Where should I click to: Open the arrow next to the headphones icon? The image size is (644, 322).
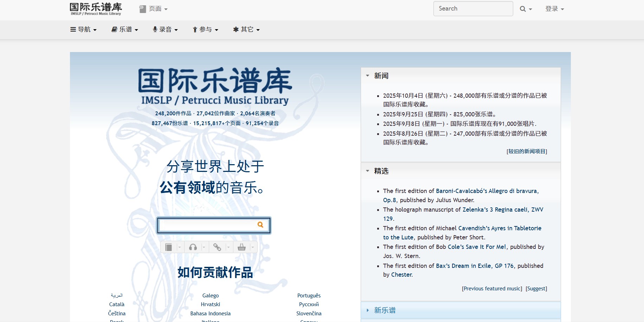click(204, 247)
